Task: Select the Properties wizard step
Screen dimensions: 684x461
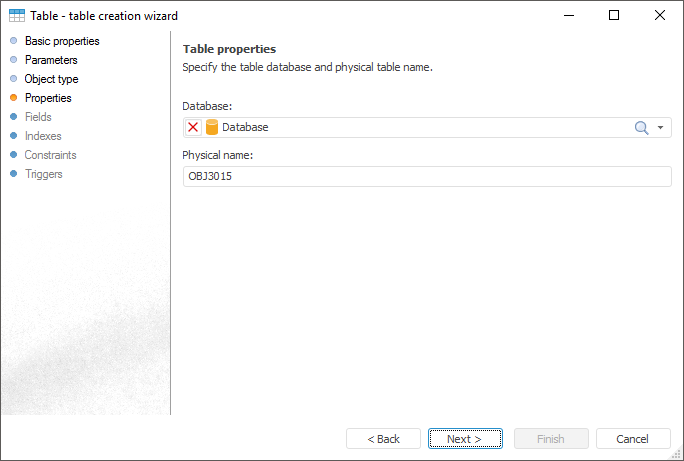Action: click(x=48, y=98)
